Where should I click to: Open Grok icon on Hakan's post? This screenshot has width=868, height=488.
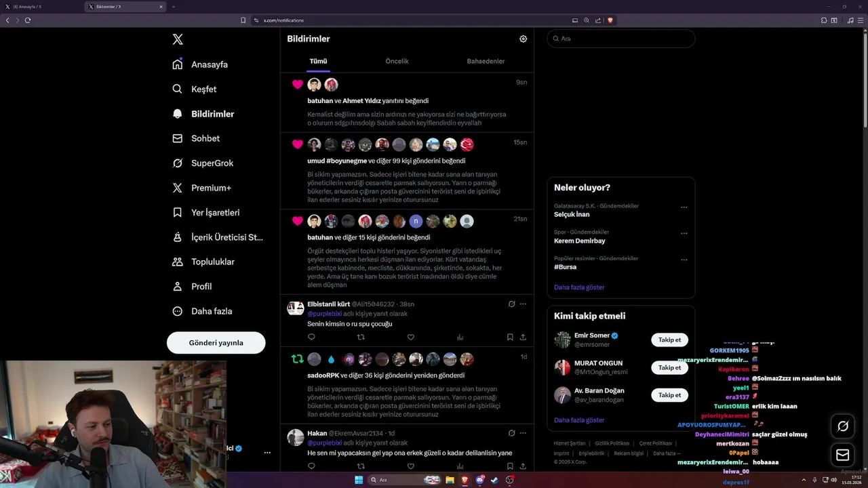pos(511,432)
